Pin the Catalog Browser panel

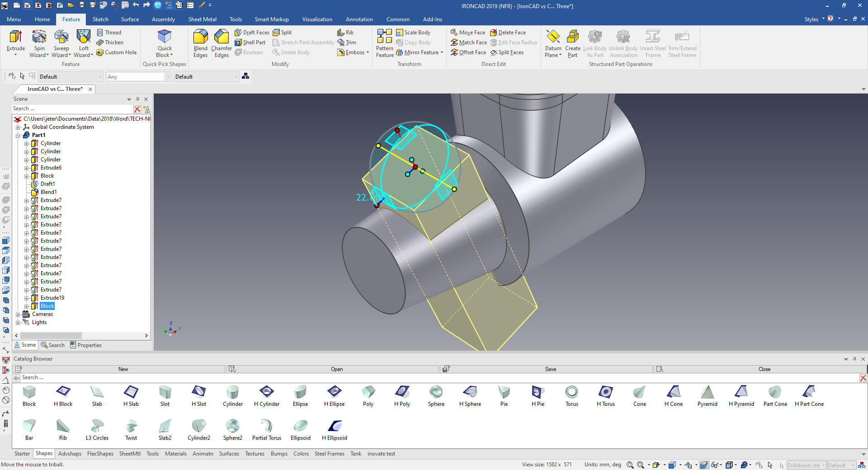(x=854, y=359)
